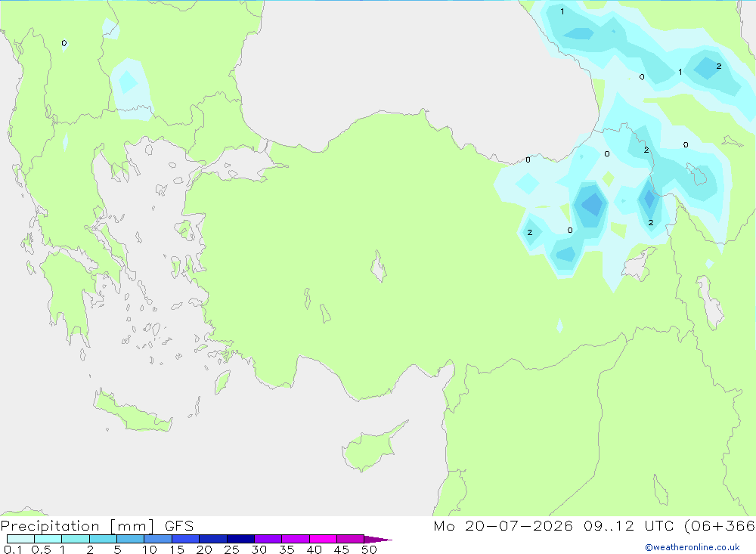Click the 'Precipitation [mm] GFS' title text
The width and height of the screenshot is (756, 554).
pos(97,525)
